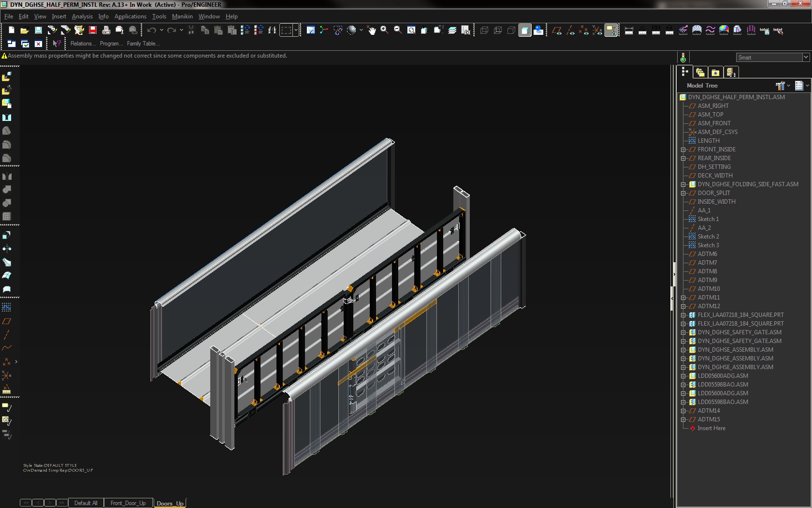Toggle coordinate systems display
This screenshot has width=812, height=508.
[597, 30]
